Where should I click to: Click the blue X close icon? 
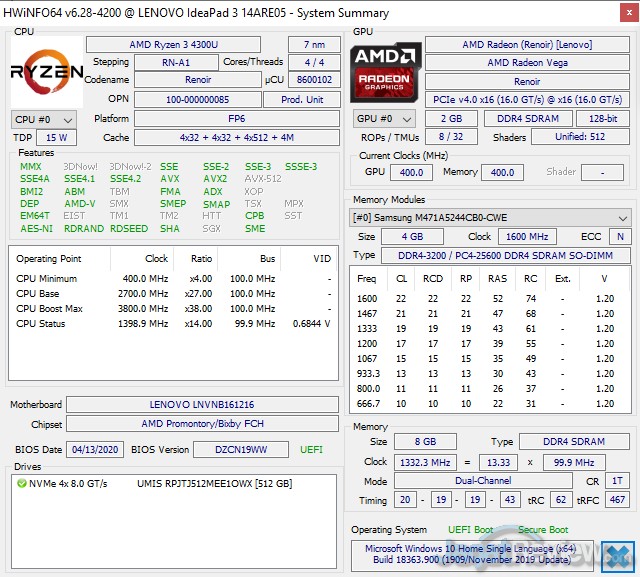619,555
